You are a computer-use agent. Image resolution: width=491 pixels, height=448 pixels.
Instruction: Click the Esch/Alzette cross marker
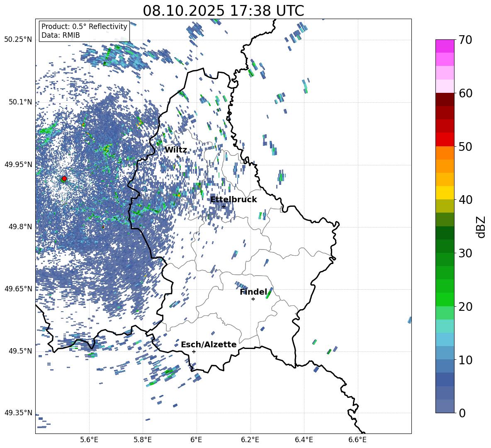pyautogui.click(x=194, y=351)
